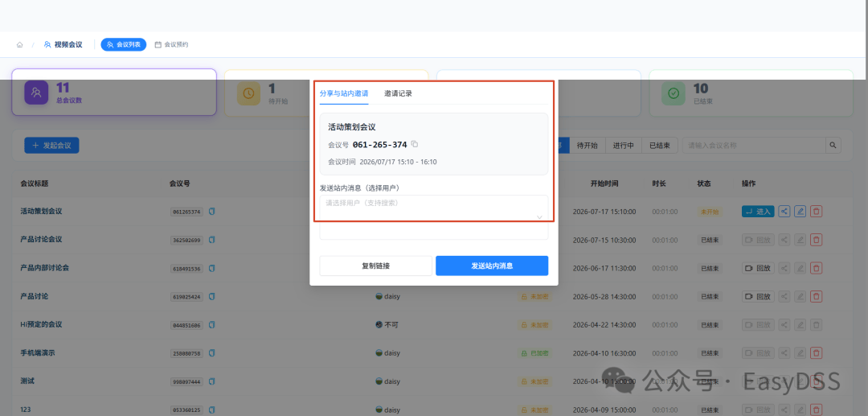Share the 产品内部讨论会 meeting row
Image resolution: width=868 pixels, height=416 pixels.
(784, 268)
